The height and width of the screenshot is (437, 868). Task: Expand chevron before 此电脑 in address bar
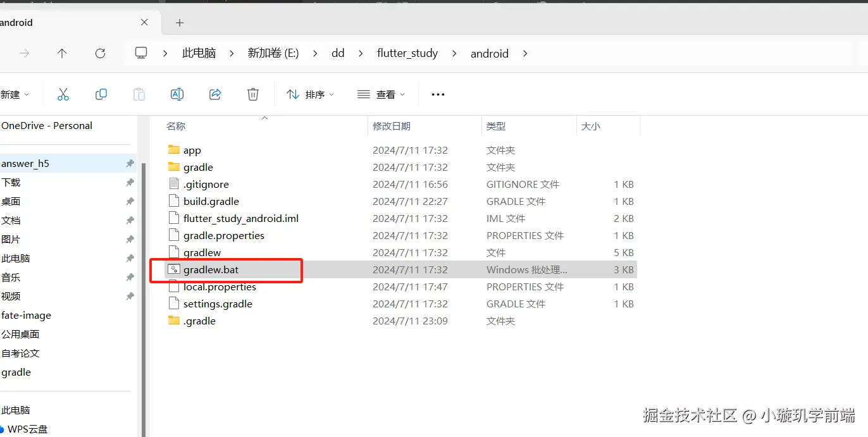click(166, 54)
